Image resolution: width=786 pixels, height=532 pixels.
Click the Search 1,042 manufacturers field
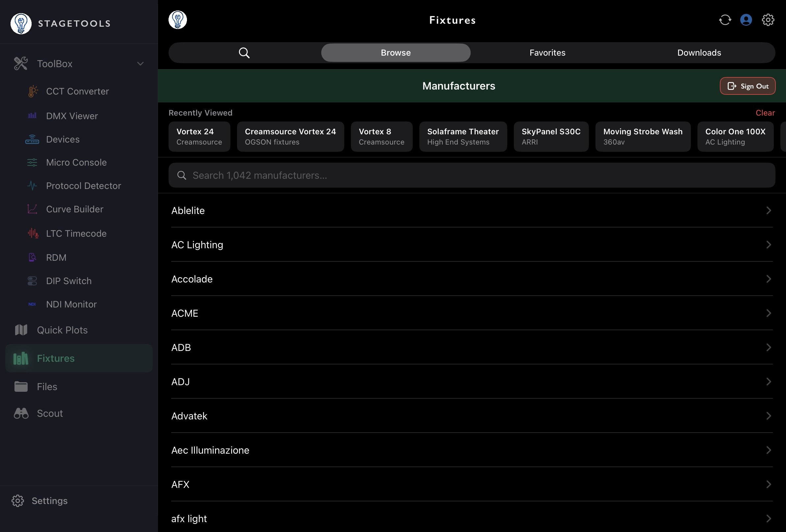[472, 175]
